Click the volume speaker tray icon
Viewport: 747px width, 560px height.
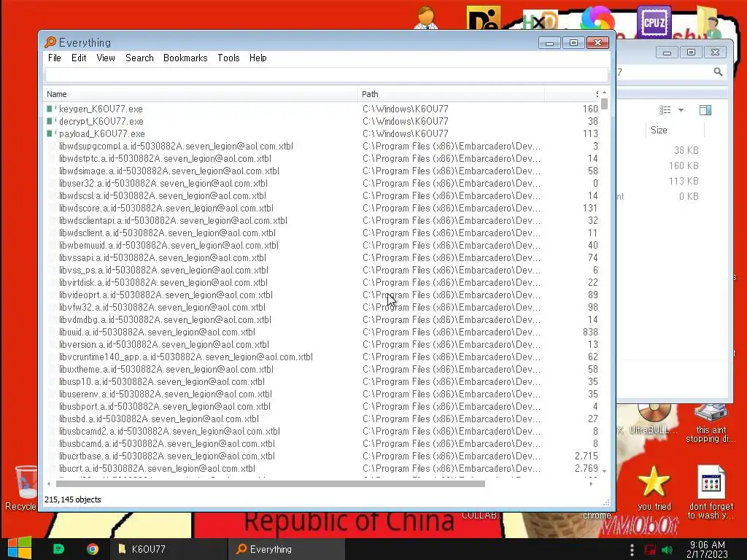click(667, 550)
